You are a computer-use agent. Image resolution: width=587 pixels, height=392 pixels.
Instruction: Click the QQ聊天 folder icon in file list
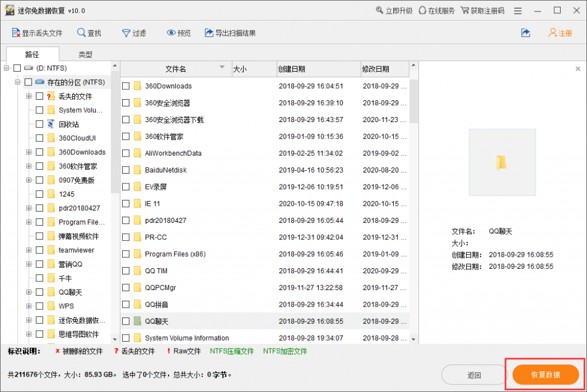point(138,321)
